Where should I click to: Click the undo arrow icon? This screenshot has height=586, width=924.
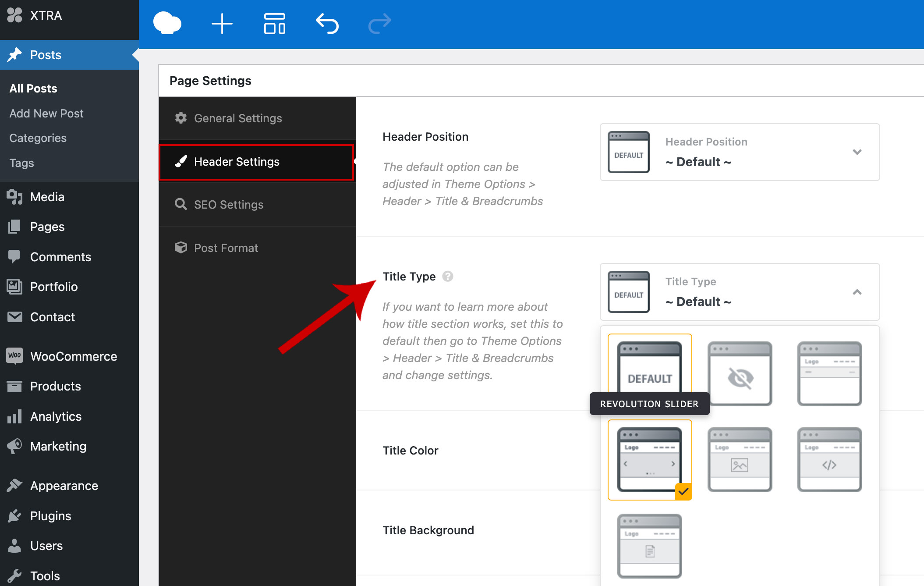(327, 24)
